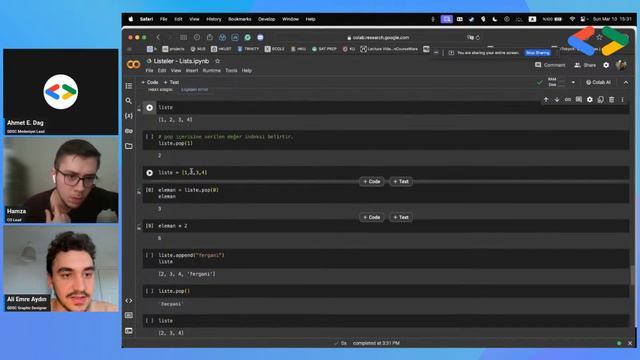Open the editor settings gear in cell toolbar

click(590, 100)
